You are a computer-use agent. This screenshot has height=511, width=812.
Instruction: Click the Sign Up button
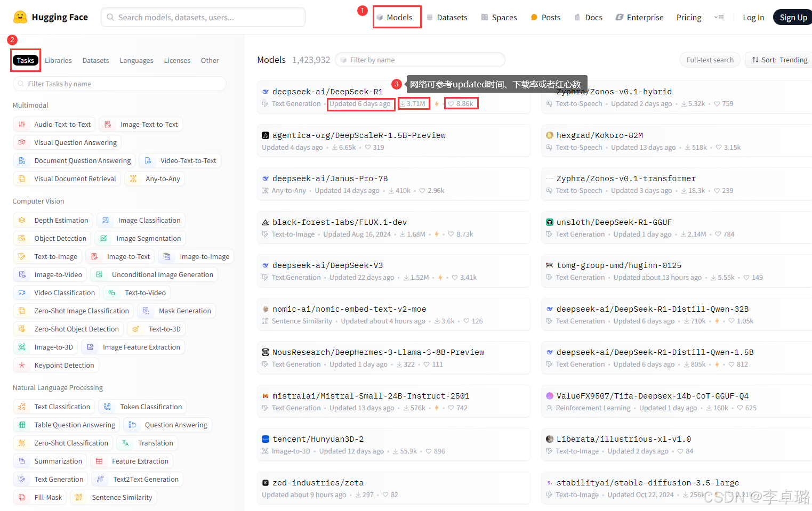tap(793, 18)
